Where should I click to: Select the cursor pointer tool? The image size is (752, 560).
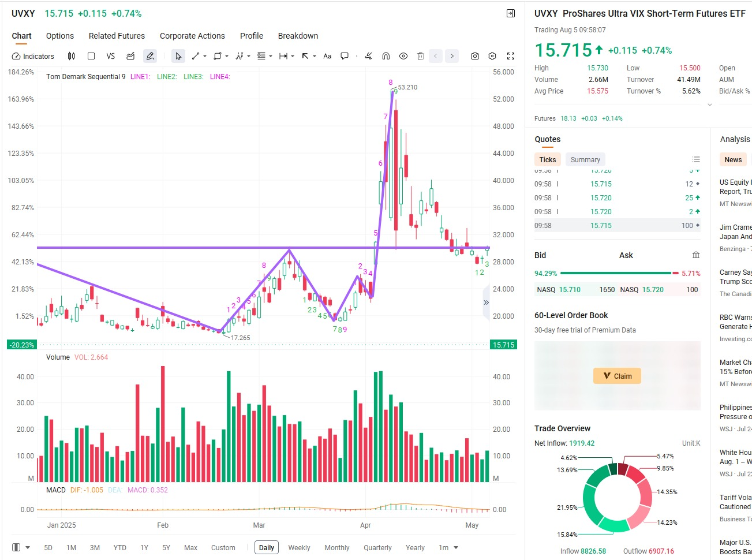178,56
